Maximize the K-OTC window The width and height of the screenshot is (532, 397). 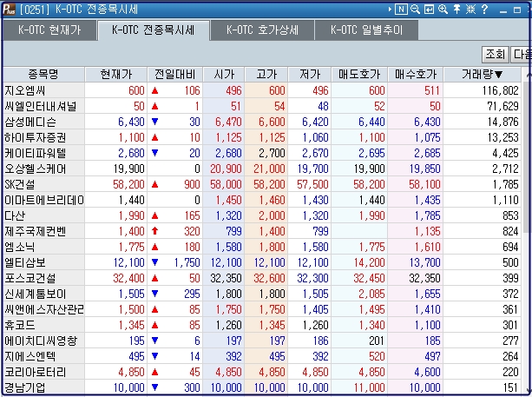point(517,10)
